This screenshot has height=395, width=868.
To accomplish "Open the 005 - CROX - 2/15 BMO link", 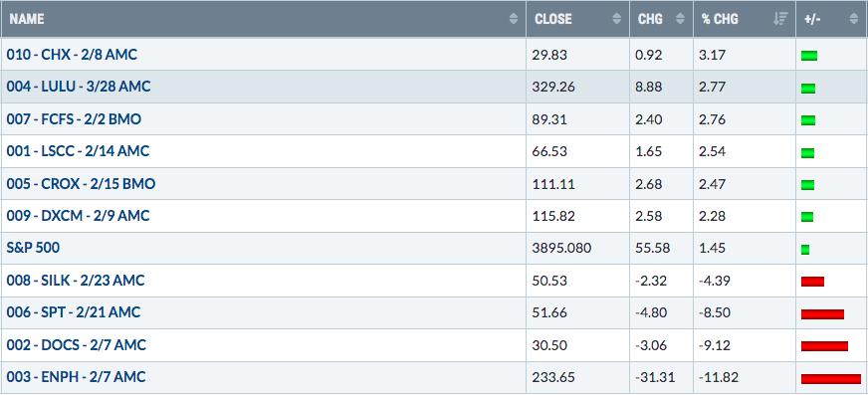I will [x=81, y=184].
